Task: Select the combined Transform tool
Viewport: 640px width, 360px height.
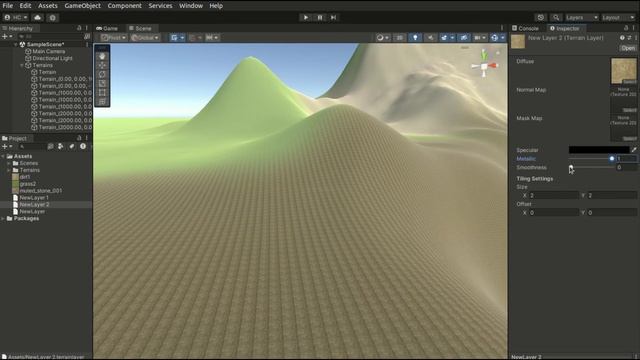Action: [x=102, y=101]
